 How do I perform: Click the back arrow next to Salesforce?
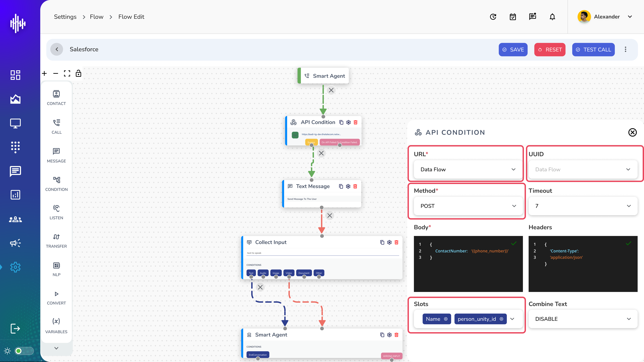click(57, 49)
